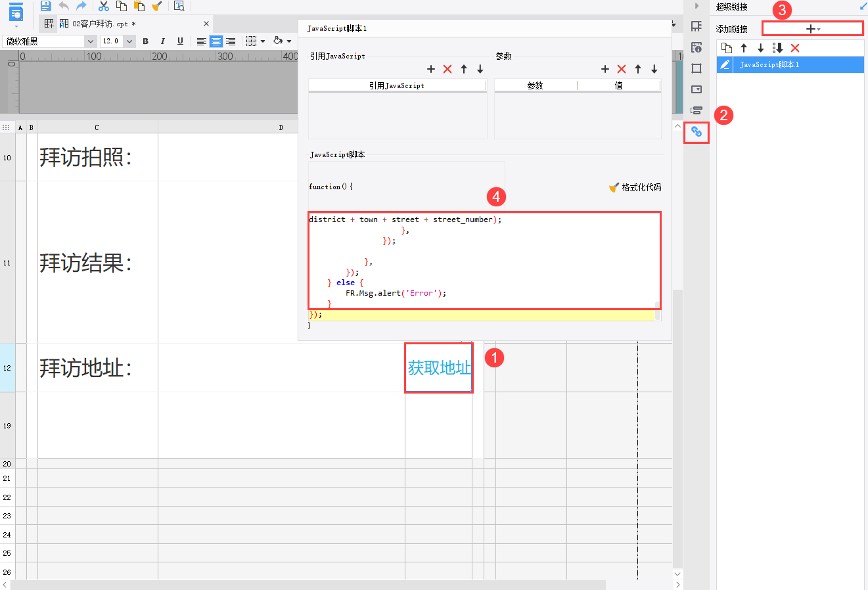The width and height of the screenshot is (868, 590).
Task: Open the font size 12.0 dropdown
Action: pyautogui.click(x=129, y=41)
